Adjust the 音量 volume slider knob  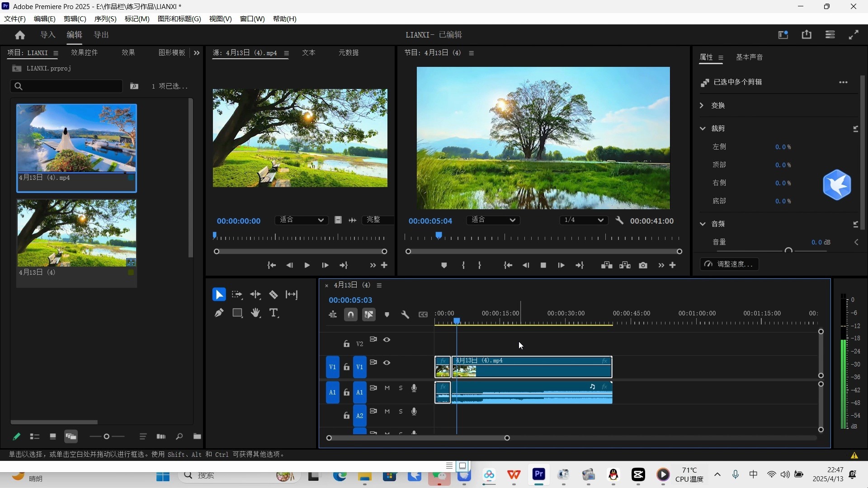(x=788, y=250)
